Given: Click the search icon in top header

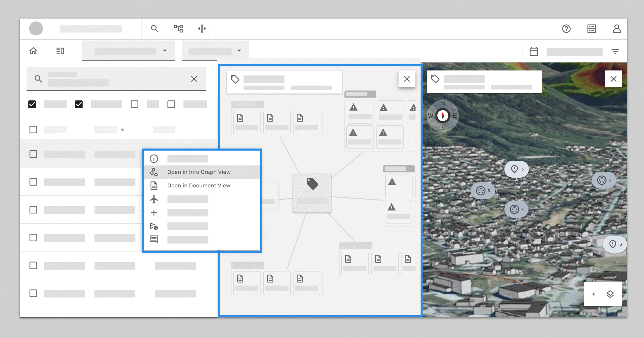Looking at the screenshot, I should [x=154, y=29].
